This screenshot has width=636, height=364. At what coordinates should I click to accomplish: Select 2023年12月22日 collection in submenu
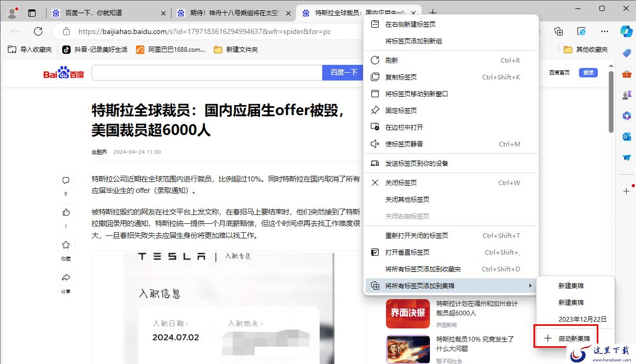(x=575, y=319)
